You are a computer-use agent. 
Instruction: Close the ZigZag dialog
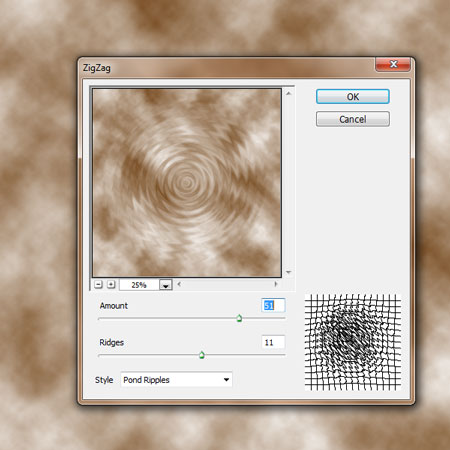click(x=393, y=64)
